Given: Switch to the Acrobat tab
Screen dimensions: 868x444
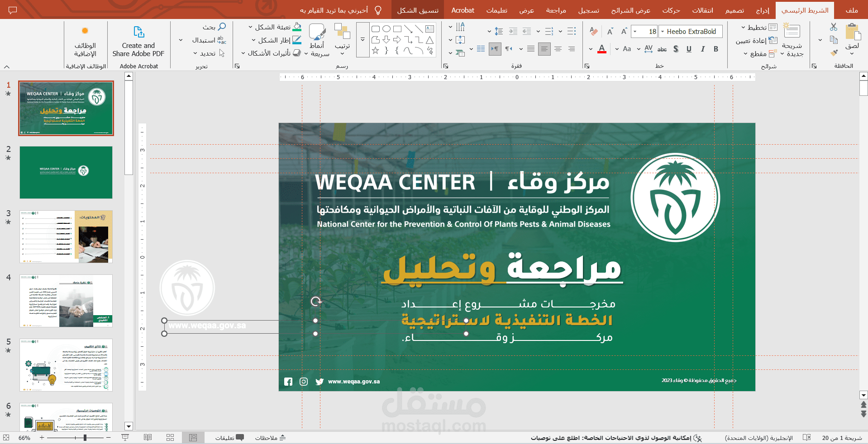Looking at the screenshot, I should pos(463,10).
